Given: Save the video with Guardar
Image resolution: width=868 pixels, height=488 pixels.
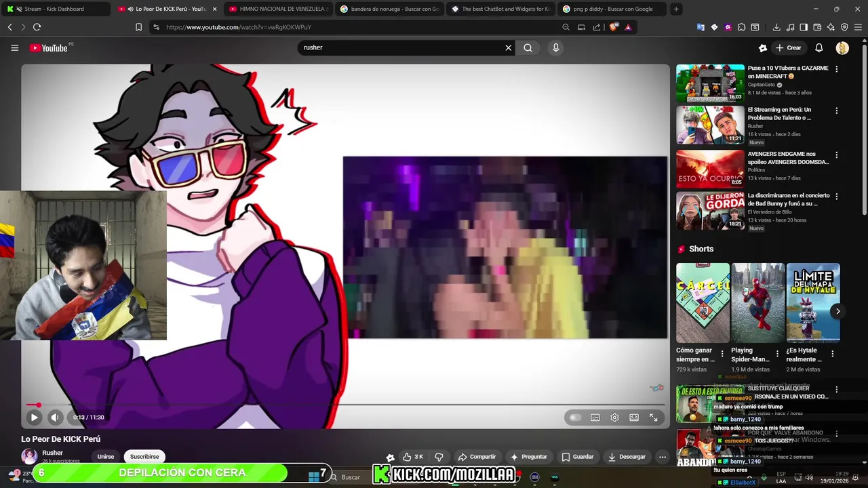Looking at the screenshot, I should [x=578, y=457].
